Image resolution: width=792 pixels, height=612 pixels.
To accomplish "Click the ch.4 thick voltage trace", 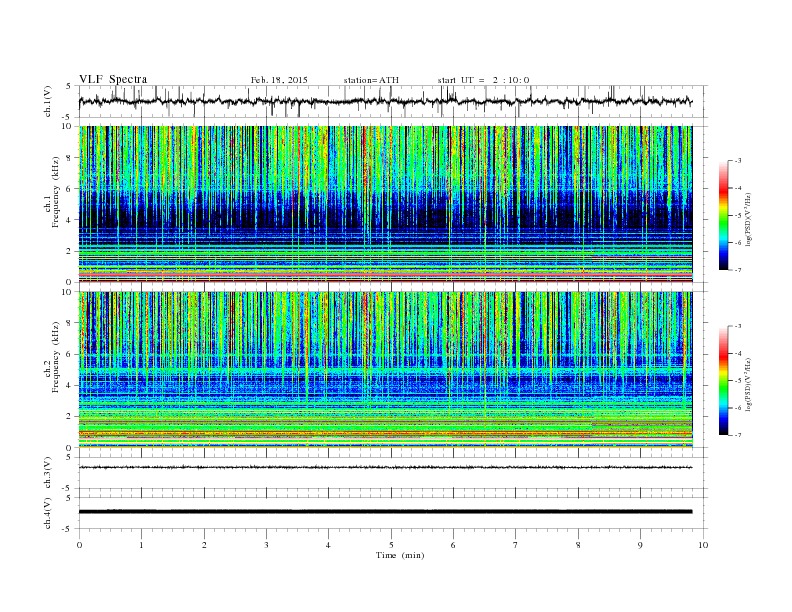I will tap(385, 512).
